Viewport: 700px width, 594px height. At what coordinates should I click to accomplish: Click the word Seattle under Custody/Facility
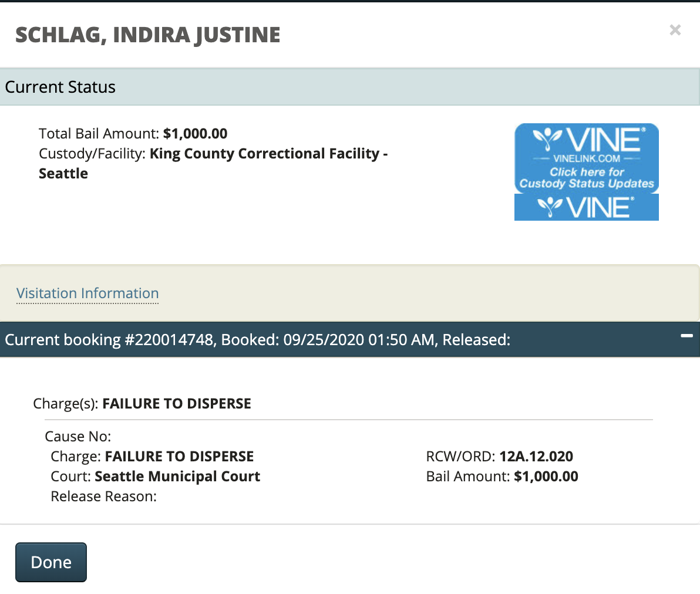click(x=63, y=174)
